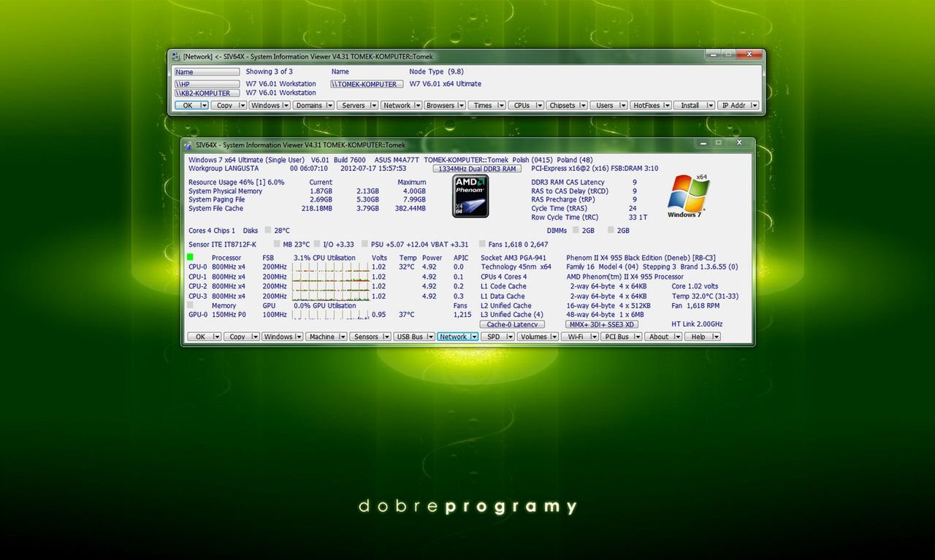935x560 pixels.
Task: Minimize the SIV64X main window
Action: coord(703,142)
